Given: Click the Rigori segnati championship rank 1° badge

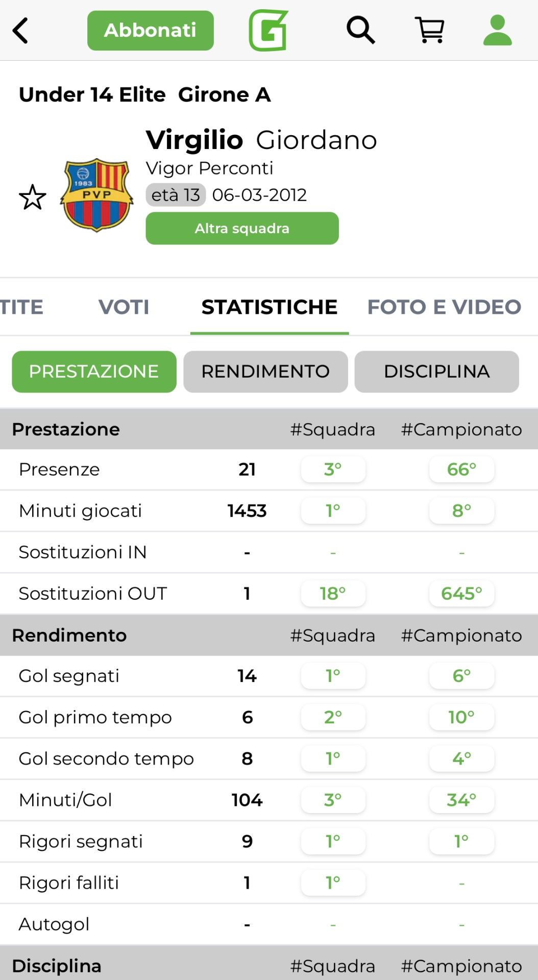Looking at the screenshot, I should 462,842.
